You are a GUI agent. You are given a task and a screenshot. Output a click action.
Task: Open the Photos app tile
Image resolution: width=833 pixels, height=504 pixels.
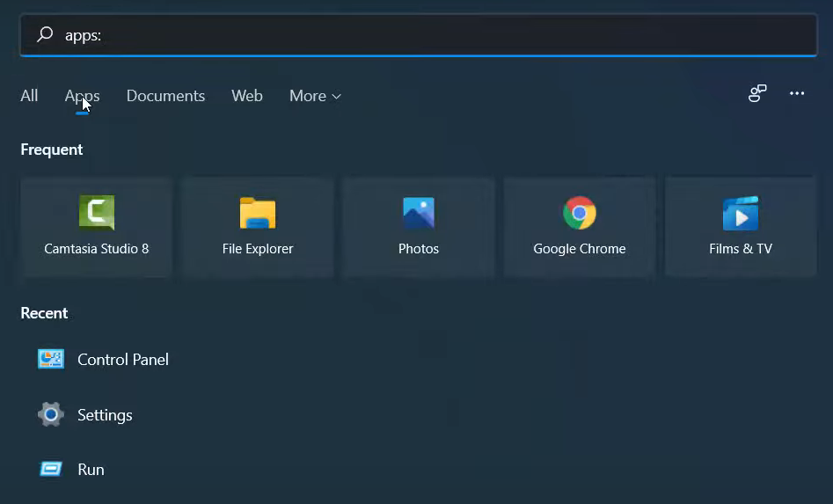coord(418,226)
